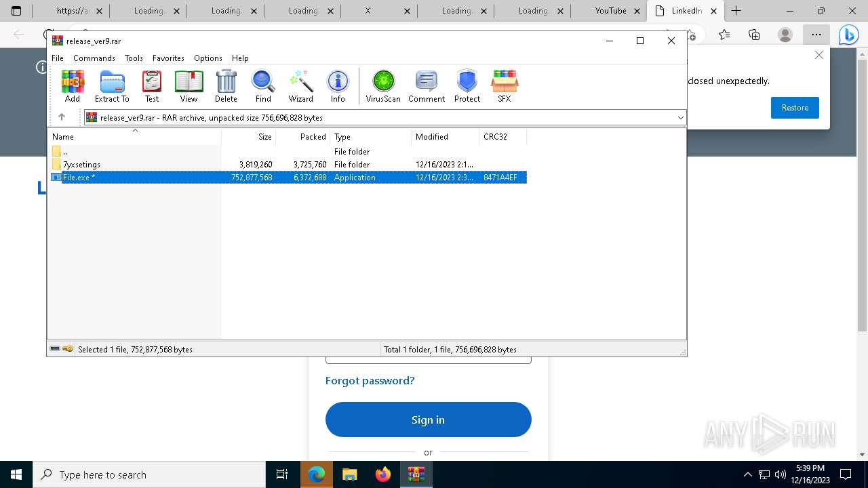
Task: Sort by the Packed column header
Action: 303,137
